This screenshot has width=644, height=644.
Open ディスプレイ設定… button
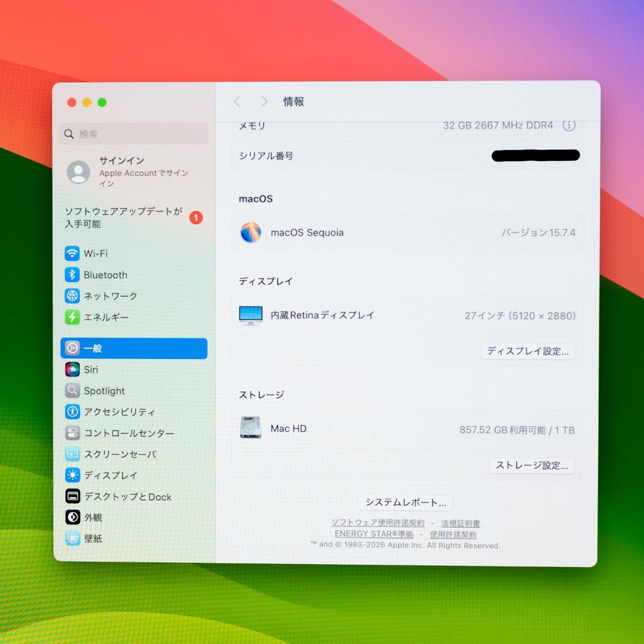(527, 352)
